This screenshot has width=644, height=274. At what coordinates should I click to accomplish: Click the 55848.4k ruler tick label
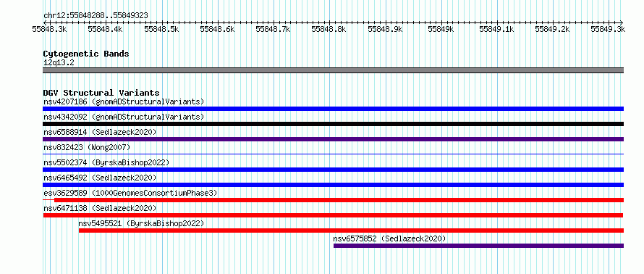tap(106, 29)
